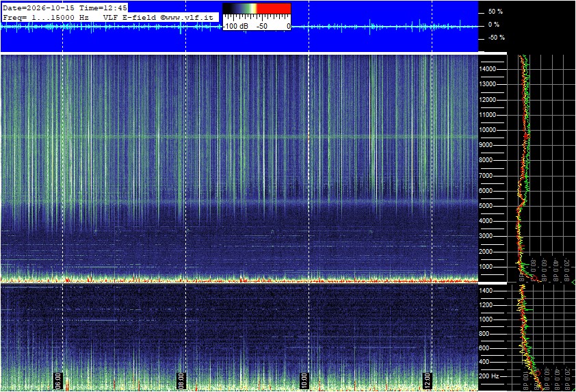576x392 pixels.
Task: Click the '-50 %' amplitude label
Action: [x=496, y=38]
